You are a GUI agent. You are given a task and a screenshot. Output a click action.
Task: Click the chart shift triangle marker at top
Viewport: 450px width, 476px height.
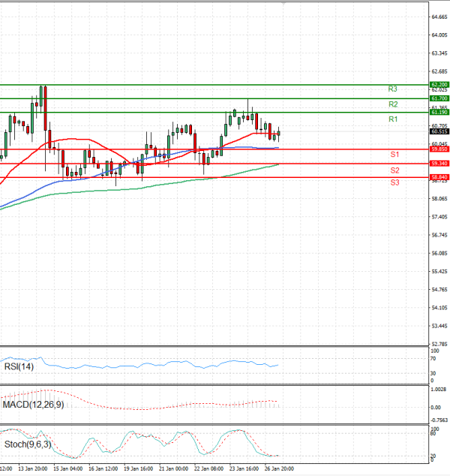coord(283,4)
